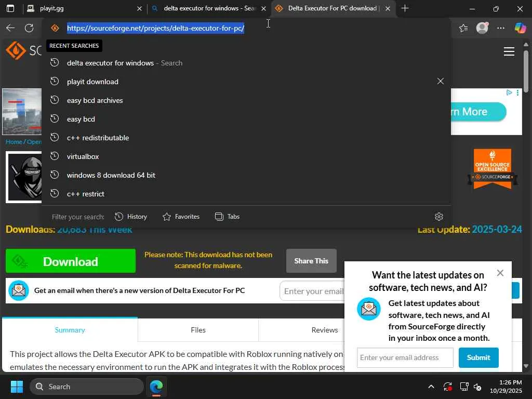Open the Edge settings ellipsis menu
The width and height of the screenshot is (532, 399).
tap(500, 28)
